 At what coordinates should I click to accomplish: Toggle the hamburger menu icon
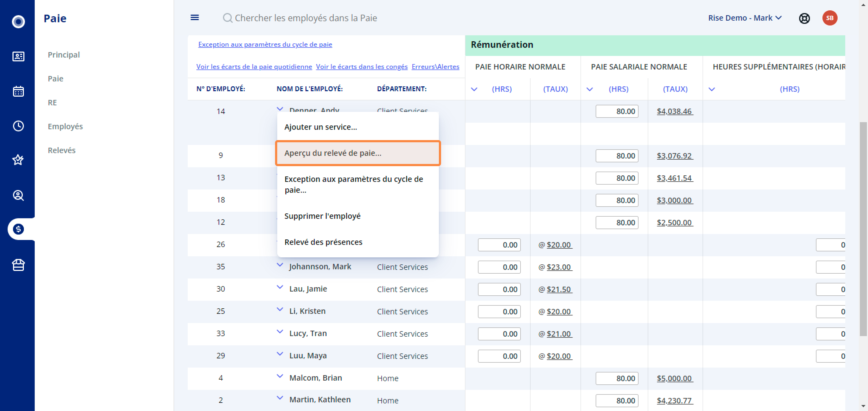tap(195, 18)
